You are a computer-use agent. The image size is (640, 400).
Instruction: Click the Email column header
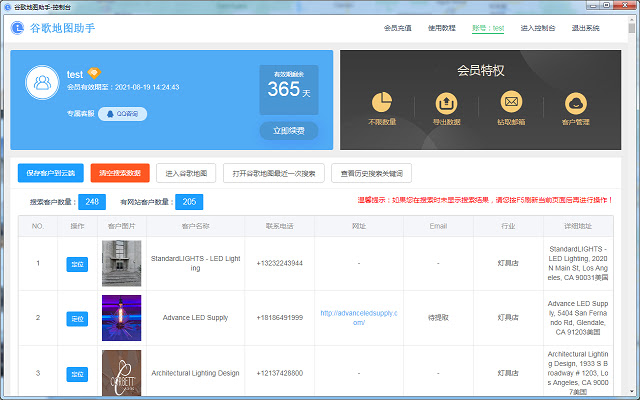[438, 226]
